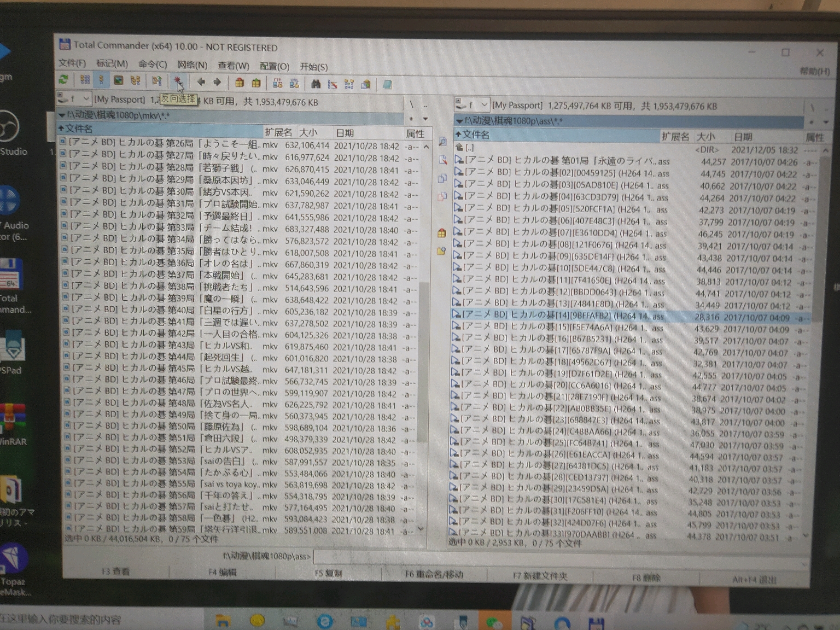Show directory tree toolbar icon
The height and width of the screenshot is (630, 840).
(135, 80)
